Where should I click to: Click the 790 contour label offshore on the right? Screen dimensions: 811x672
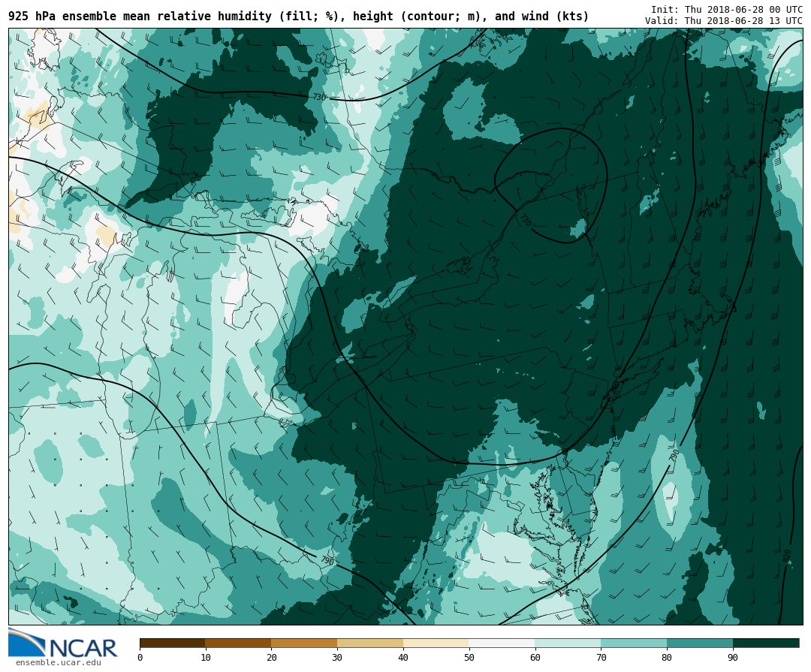(x=674, y=456)
